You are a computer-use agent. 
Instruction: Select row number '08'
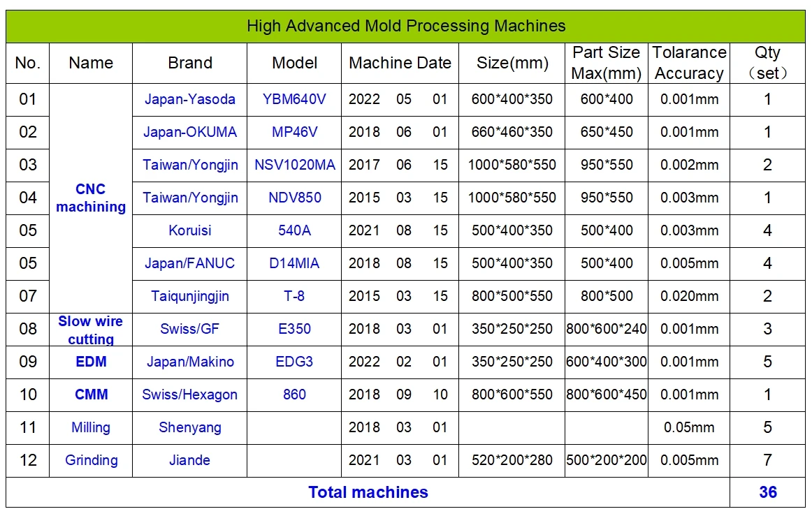28,329
